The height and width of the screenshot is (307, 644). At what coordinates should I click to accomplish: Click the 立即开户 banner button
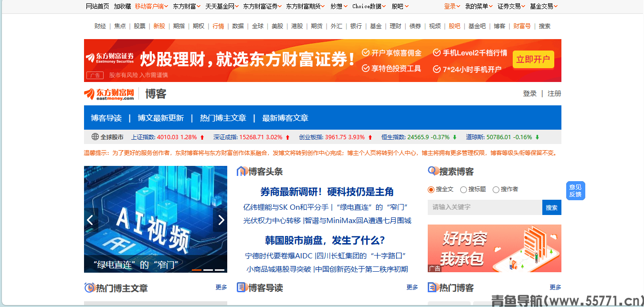point(533,60)
